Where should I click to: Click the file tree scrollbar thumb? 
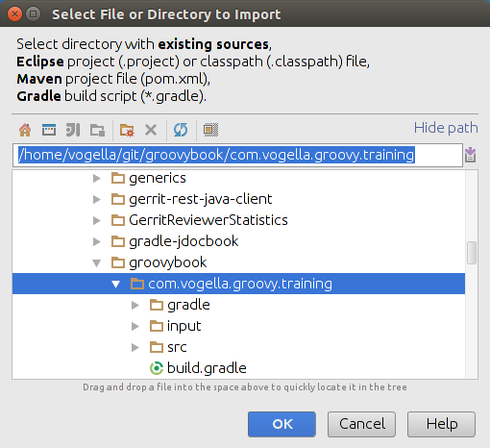472,253
